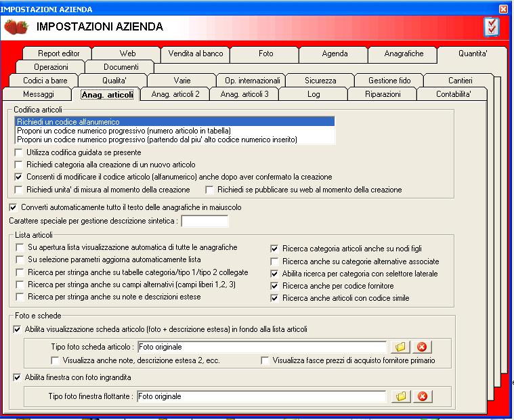Select progressive code 'partendo dal piu' alto' option
Image resolution: width=514 pixels, height=420 pixels.
point(175,140)
